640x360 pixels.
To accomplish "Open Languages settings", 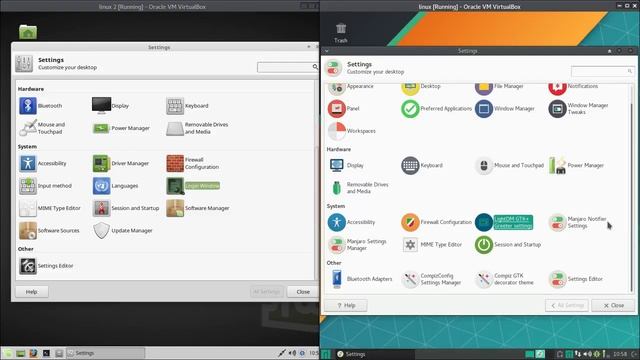I will coord(116,186).
